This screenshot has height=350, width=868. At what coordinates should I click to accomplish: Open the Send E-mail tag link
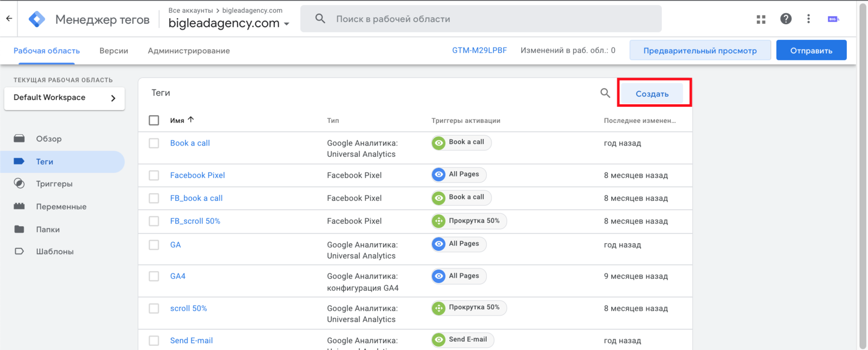coord(191,341)
